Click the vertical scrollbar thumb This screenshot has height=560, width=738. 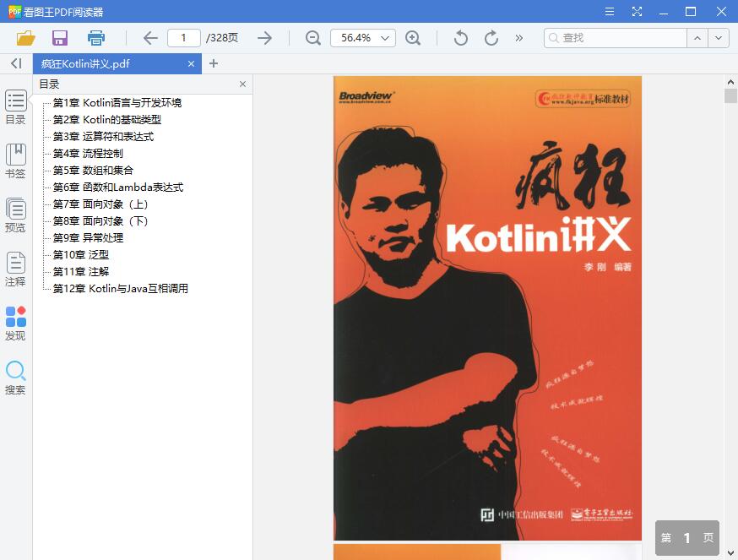click(x=730, y=96)
